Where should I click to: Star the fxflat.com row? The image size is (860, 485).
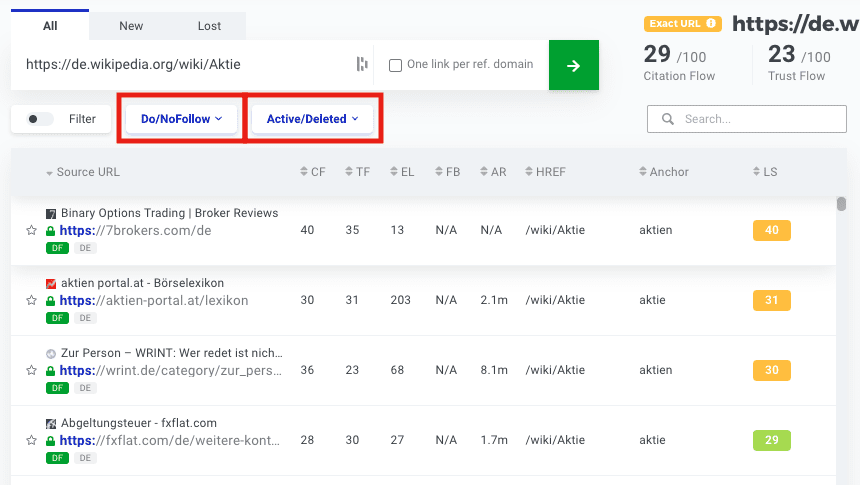click(31, 441)
